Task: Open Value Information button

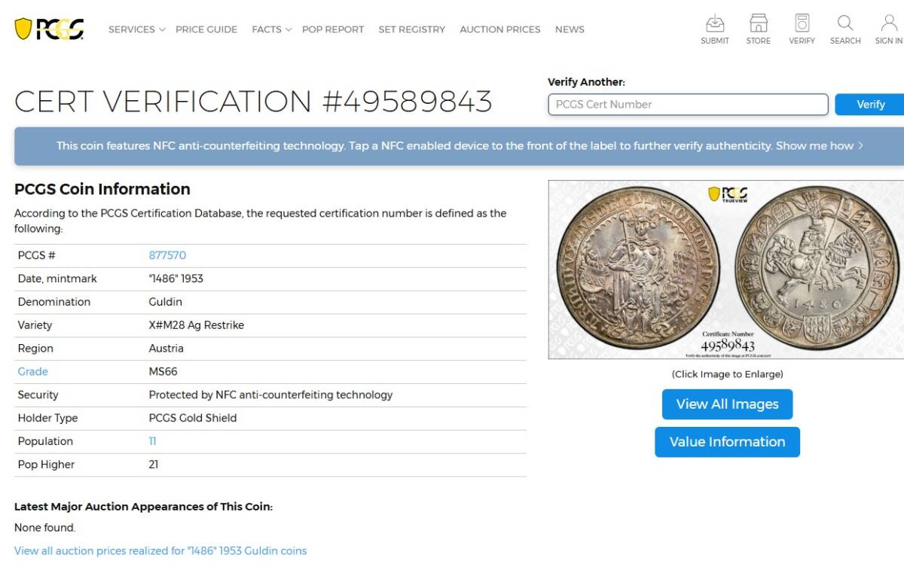Action: [x=727, y=442]
